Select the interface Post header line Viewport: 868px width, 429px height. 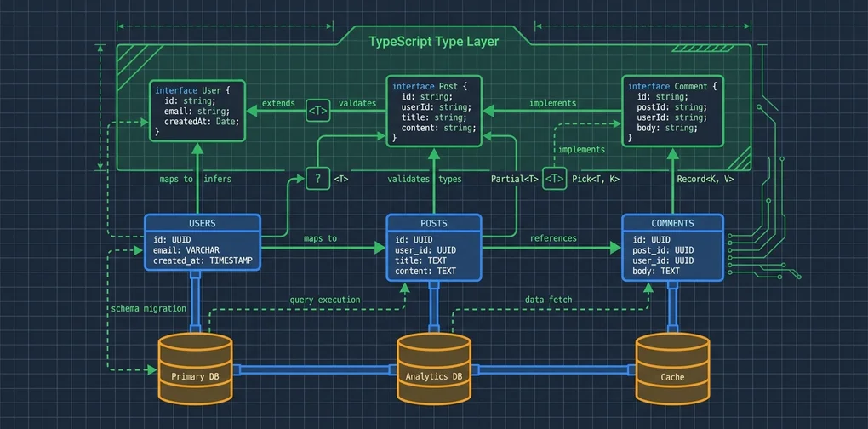430,86
